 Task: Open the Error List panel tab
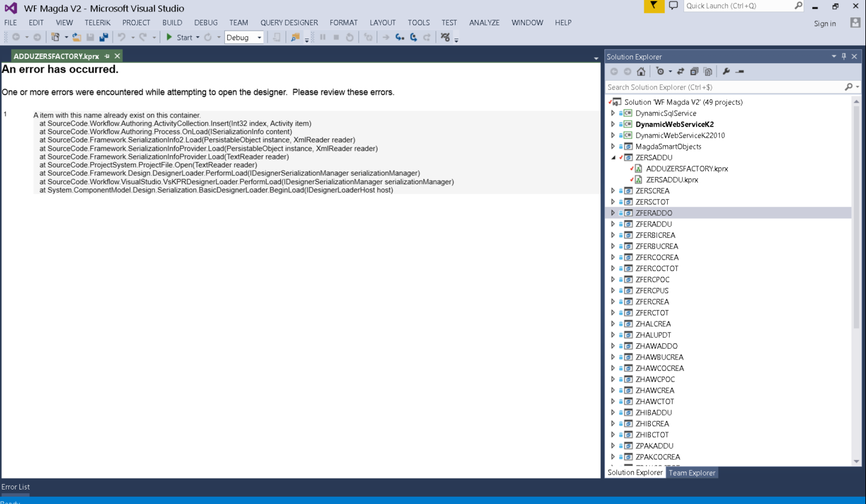pyautogui.click(x=15, y=487)
